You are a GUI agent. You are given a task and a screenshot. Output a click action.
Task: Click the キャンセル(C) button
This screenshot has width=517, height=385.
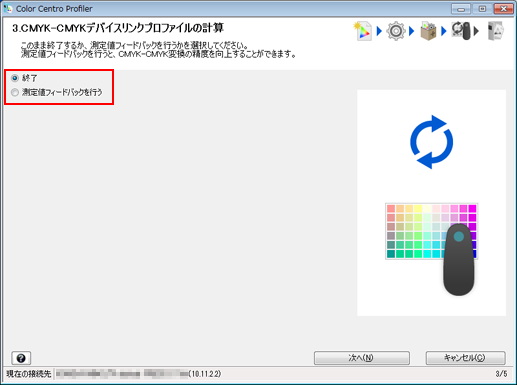465,358
